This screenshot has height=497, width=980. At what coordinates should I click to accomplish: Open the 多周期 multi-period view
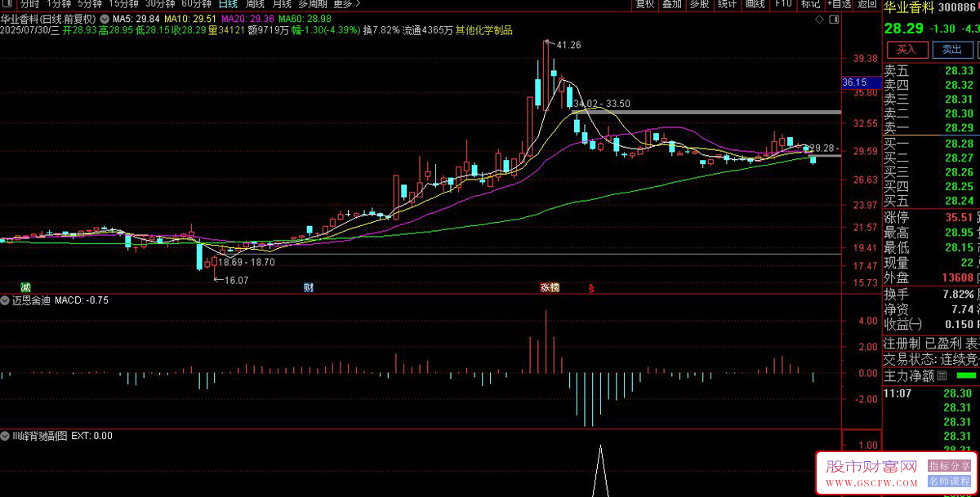coord(313,4)
